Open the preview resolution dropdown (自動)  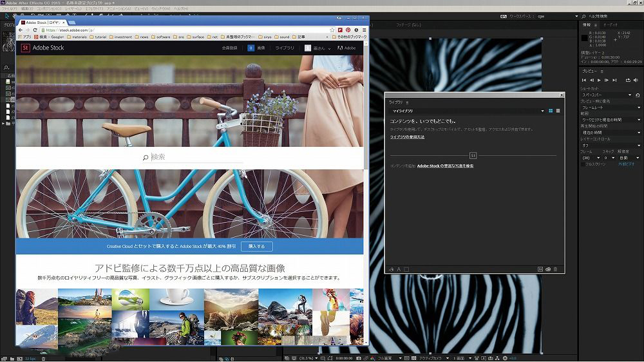click(629, 158)
